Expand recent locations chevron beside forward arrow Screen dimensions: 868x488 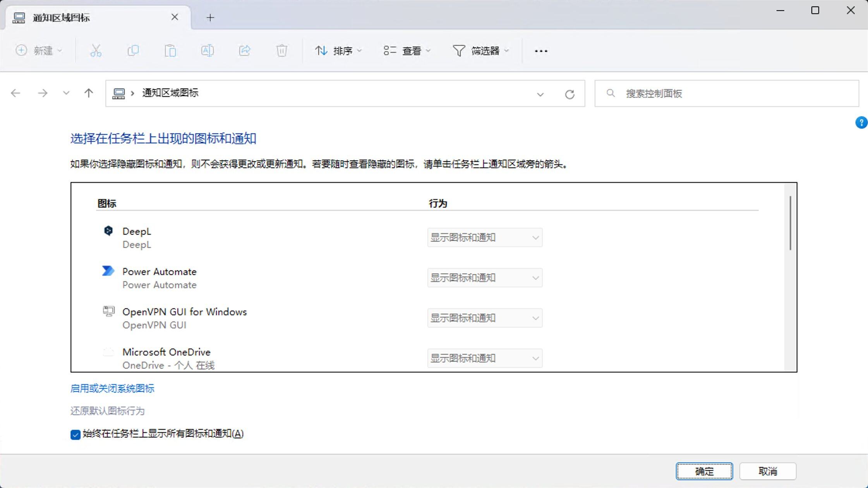66,93
